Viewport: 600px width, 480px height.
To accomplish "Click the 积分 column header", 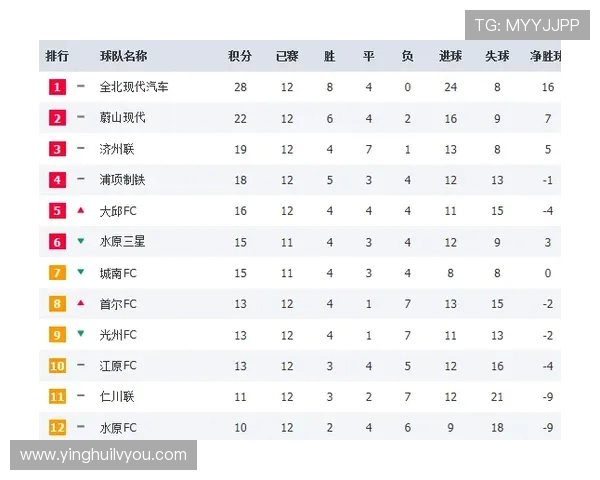I will pyautogui.click(x=240, y=56).
